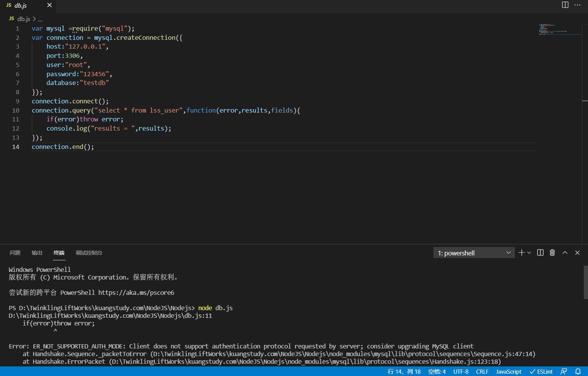The height and width of the screenshot is (376, 588).
Task: Open the new terminal profile chevron dropdown
Action: [529, 253]
